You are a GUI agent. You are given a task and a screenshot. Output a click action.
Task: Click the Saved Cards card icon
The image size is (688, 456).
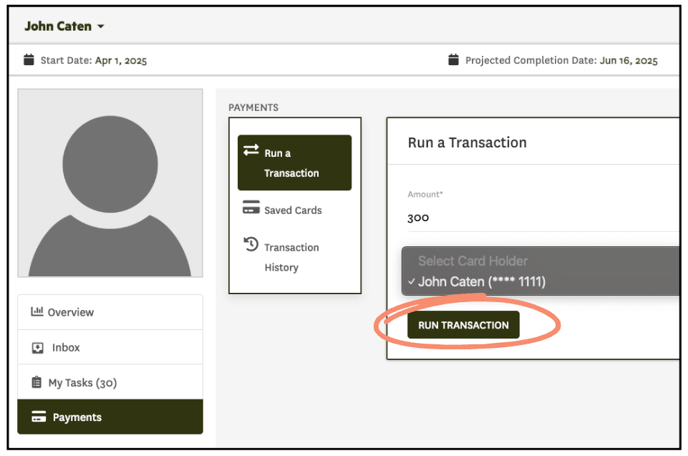(251, 210)
